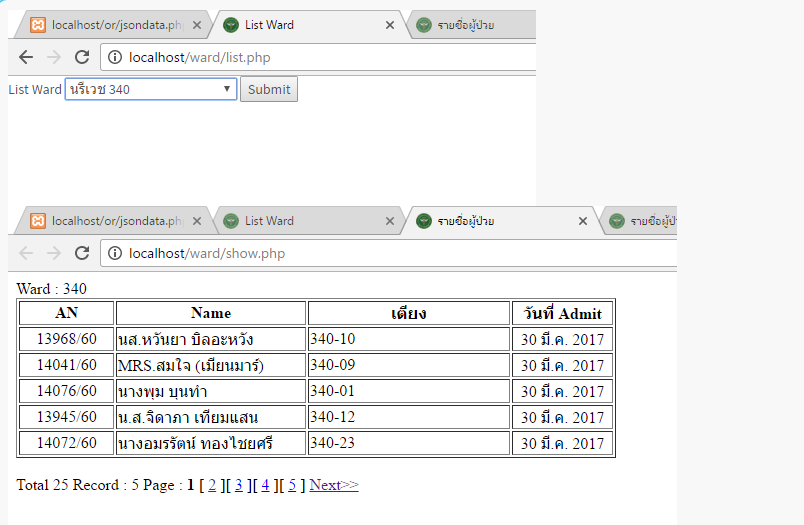Viewport: 804px width, 525px height.
Task: Click bed cell 340-01
Action: 409,391
